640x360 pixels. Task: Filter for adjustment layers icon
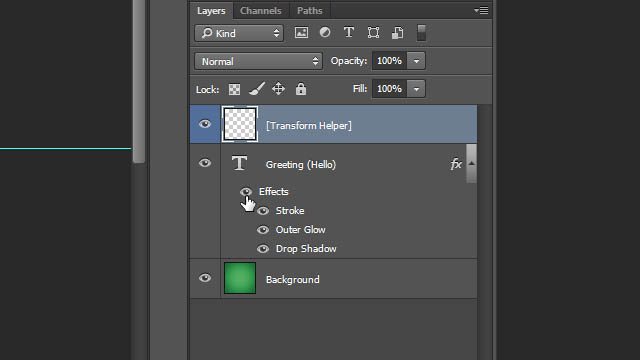coord(325,32)
